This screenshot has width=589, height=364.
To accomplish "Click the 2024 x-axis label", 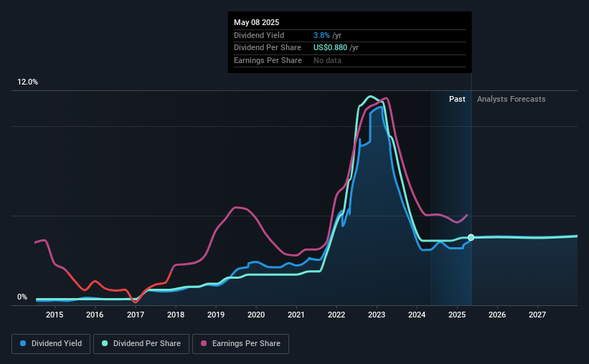I will point(417,315).
